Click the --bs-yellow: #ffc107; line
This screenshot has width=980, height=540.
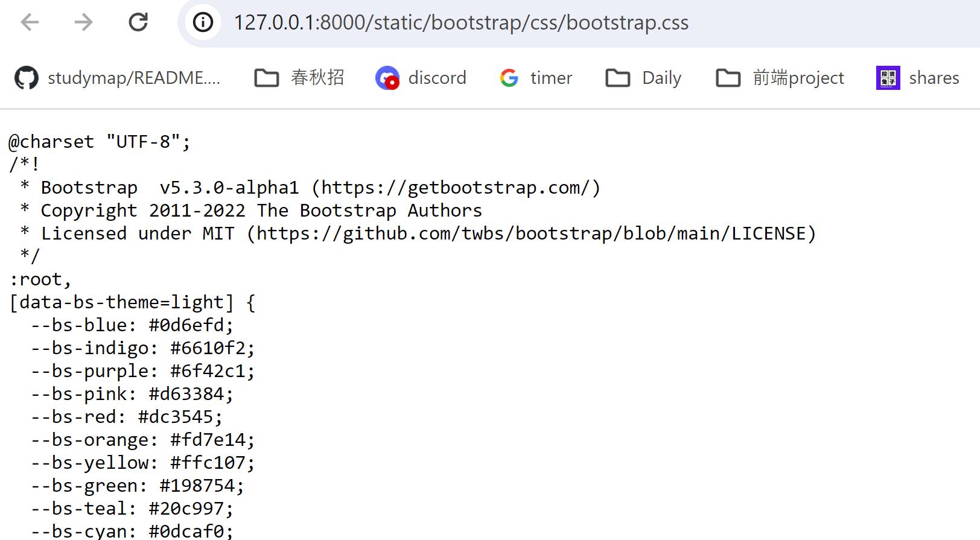[143, 463]
